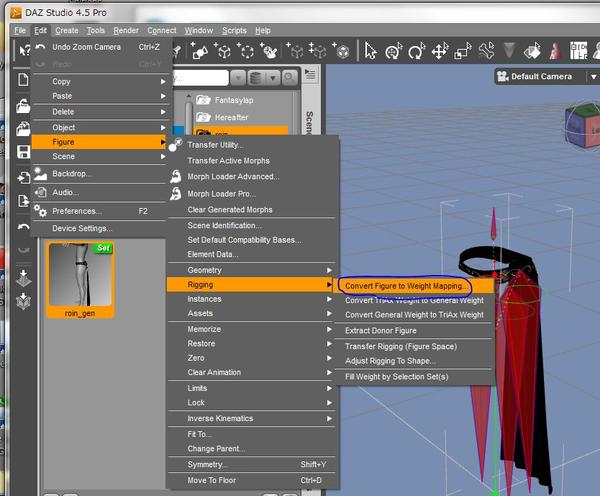This screenshot has height=496, width=600.
Task: Choose Extract Donor Figure
Action: click(x=414, y=331)
